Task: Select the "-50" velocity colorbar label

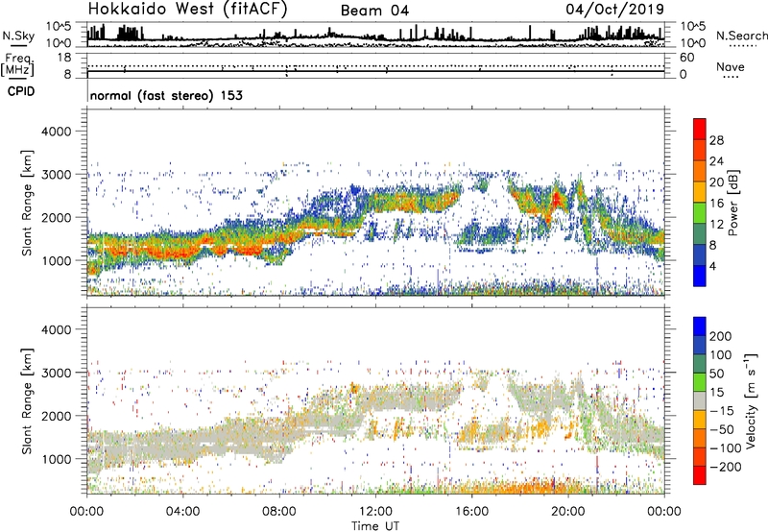Action: click(721, 429)
